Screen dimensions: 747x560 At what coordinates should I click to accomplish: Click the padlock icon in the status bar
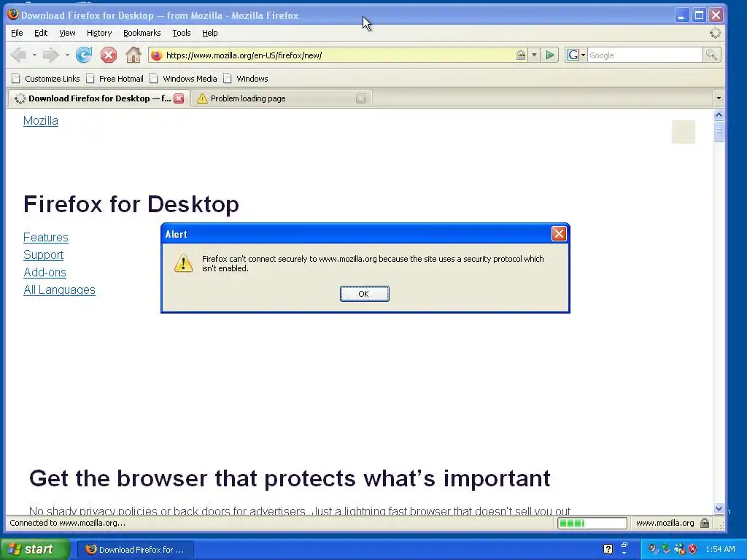[705, 523]
